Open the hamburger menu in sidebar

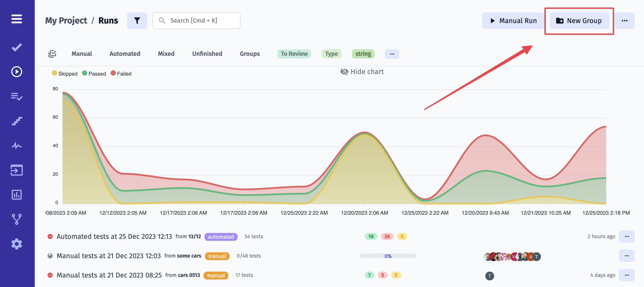pos(16,19)
